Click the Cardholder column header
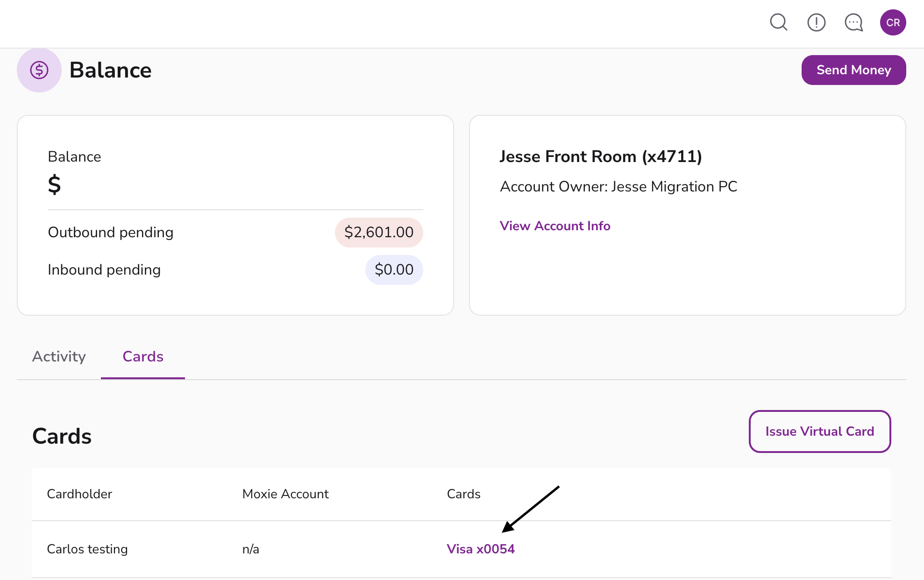 coord(79,494)
